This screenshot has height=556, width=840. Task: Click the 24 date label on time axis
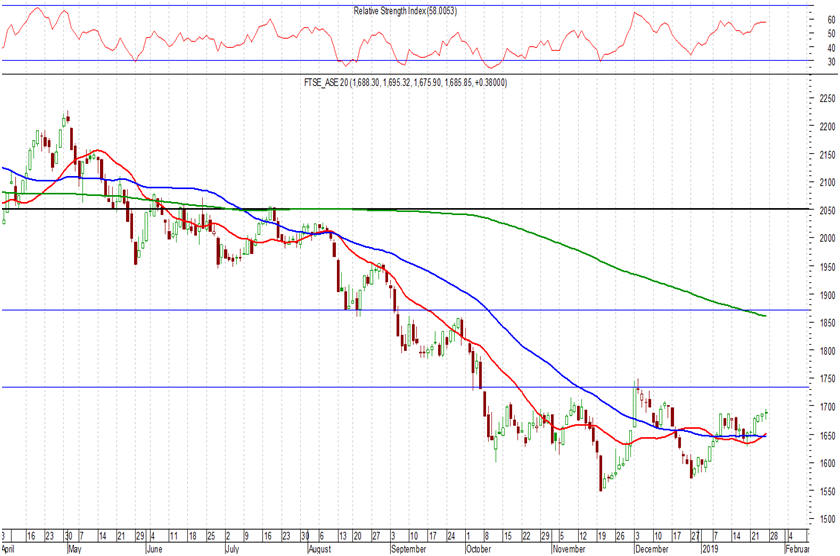[x=451, y=536]
